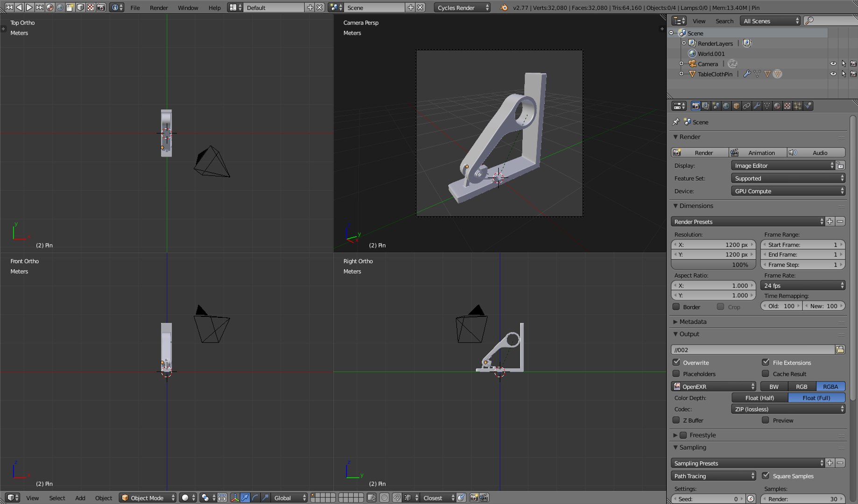Open the Material properties tab

pyautogui.click(x=777, y=106)
